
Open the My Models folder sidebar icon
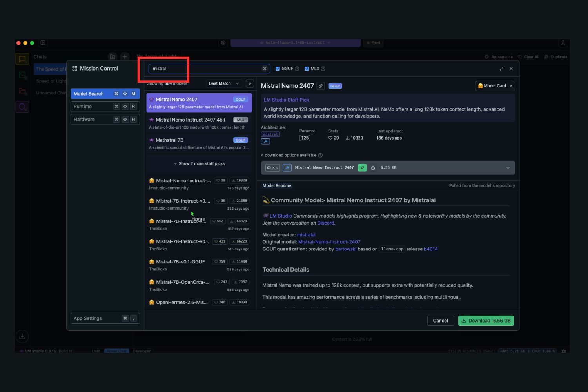22,91
